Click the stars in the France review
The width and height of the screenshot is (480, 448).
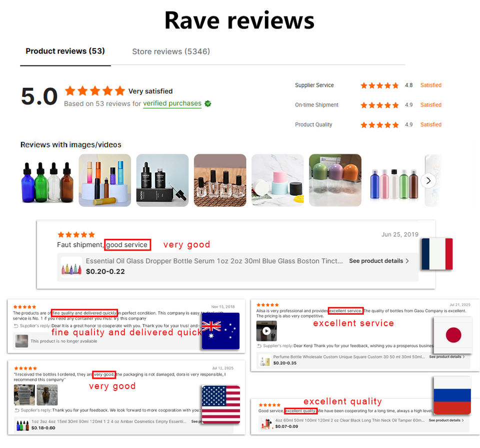pyautogui.click(x=76, y=235)
